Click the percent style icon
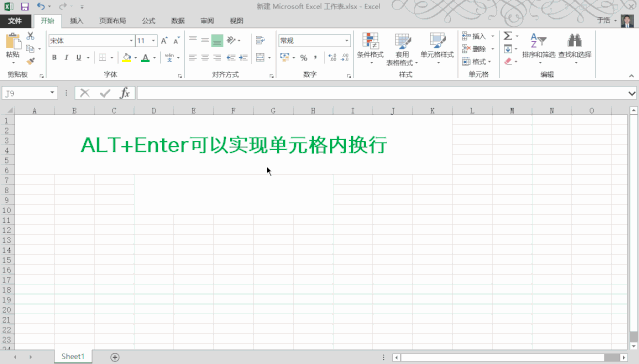This screenshot has height=364, width=639. click(304, 58)
